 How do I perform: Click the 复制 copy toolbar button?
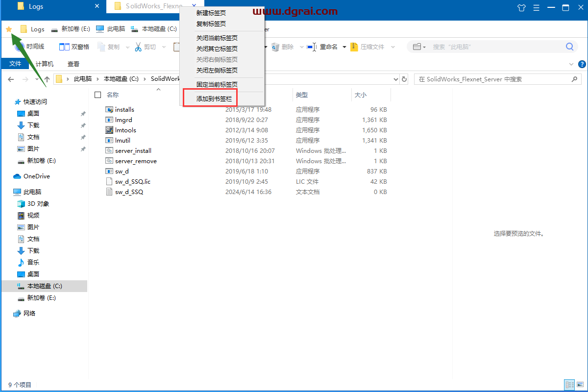coord(109,47)
